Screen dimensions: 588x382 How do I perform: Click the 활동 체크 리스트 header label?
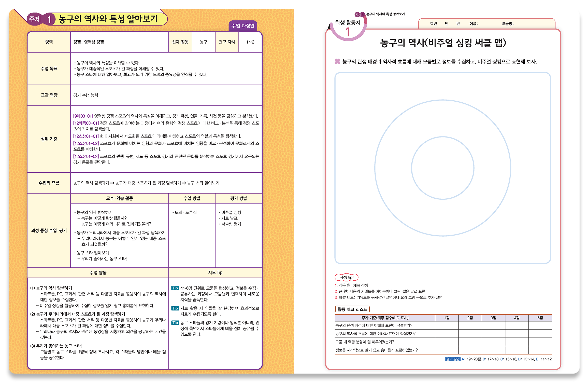point(352,309)
